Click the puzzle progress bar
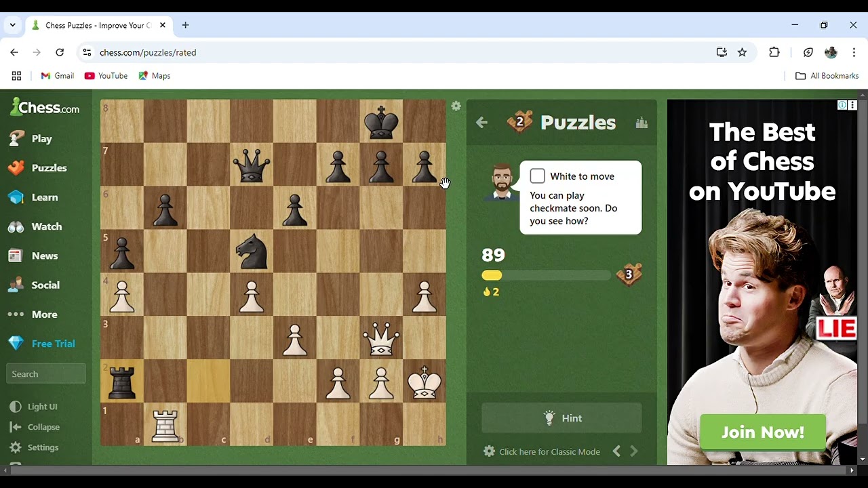Image resolution: width=868 pixels, height=488 pixels. pyautogui.click(x=546, y=275)
